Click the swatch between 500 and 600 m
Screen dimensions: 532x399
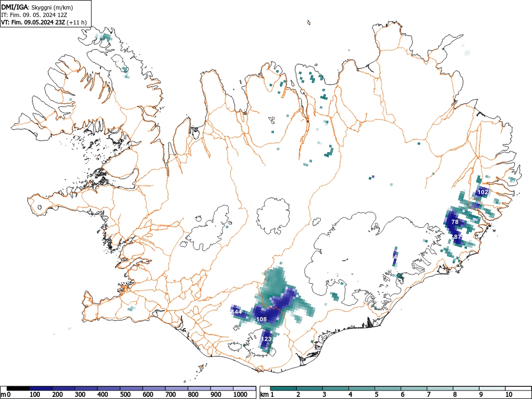point(131,388)
